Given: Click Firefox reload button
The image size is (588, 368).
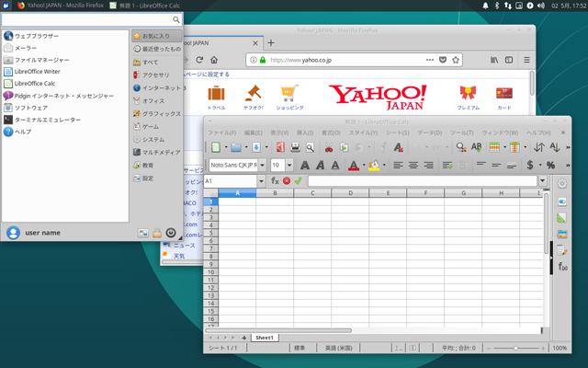Looking at the screenshot, I should 199,60.
